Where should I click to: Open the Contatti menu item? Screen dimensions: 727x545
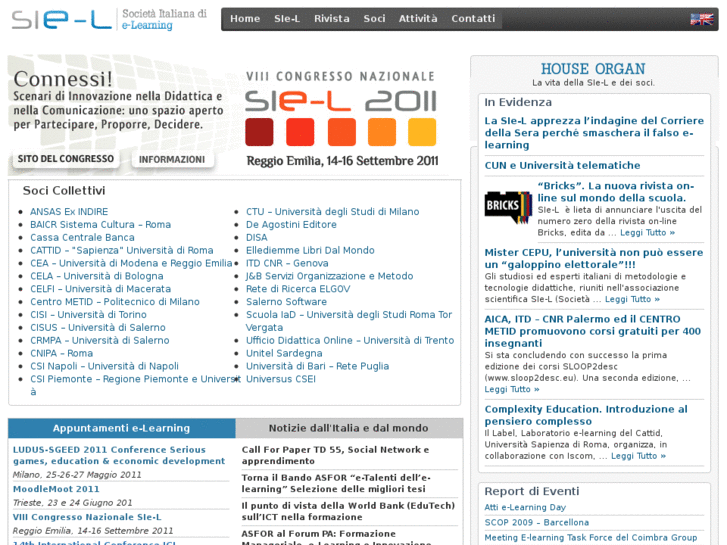point(473,19)
